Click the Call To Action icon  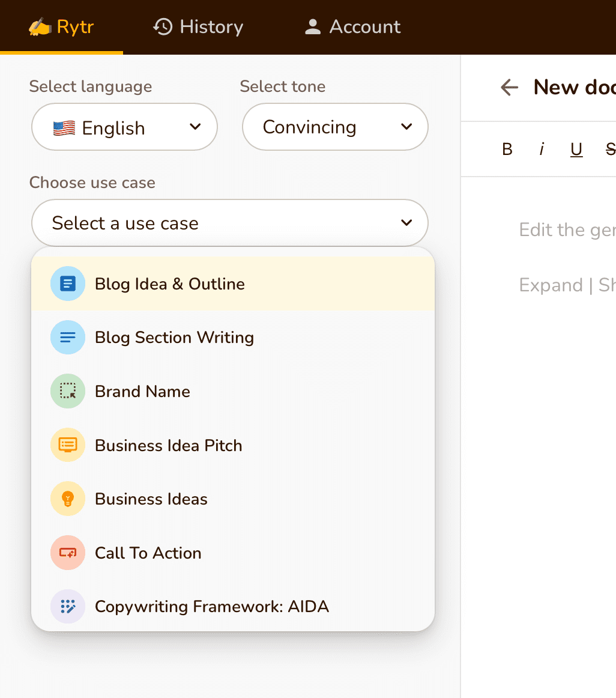68,553
